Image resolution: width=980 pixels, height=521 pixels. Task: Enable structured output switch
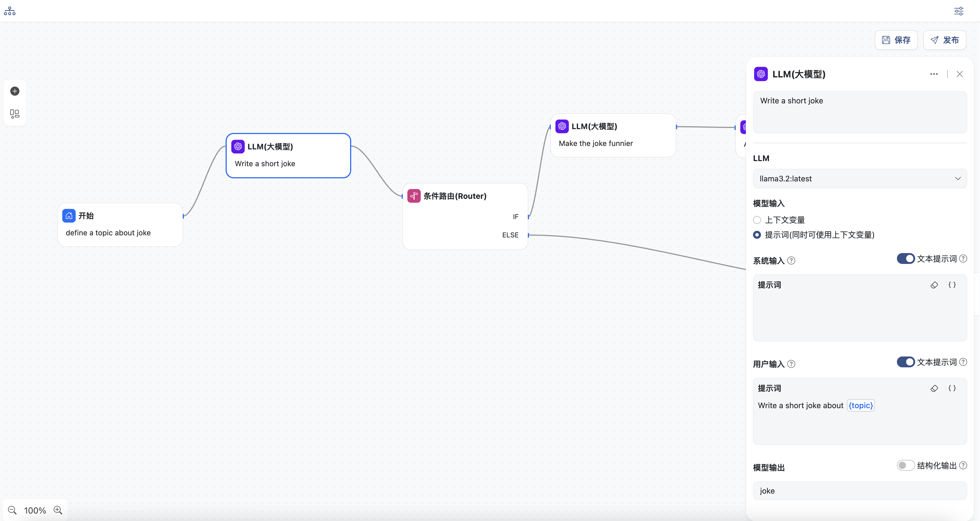905,465
